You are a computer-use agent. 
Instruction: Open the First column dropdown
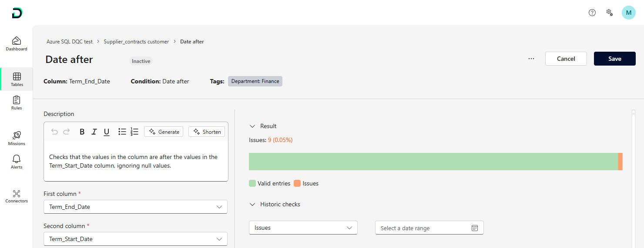[x=135, y=207]
